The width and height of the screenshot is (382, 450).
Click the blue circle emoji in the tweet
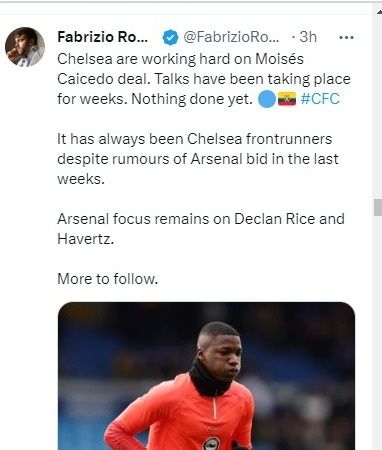coord(267,99)
